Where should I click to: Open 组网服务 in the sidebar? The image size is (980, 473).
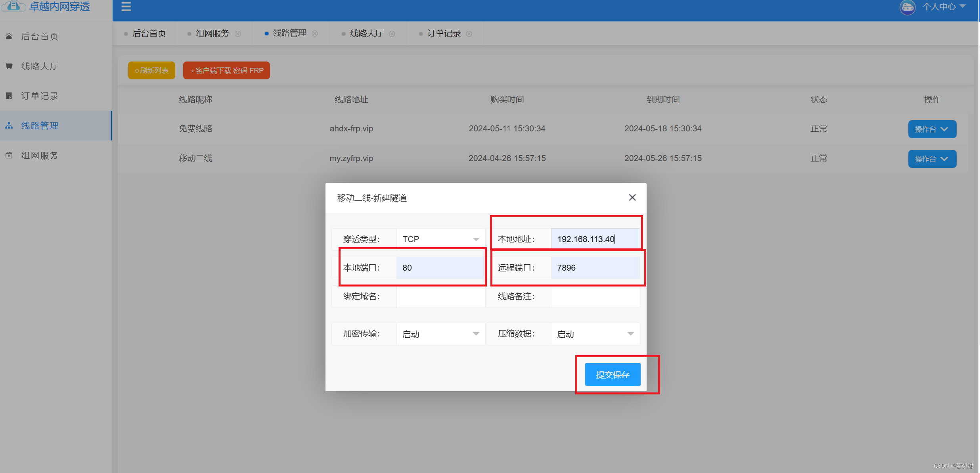56,155
